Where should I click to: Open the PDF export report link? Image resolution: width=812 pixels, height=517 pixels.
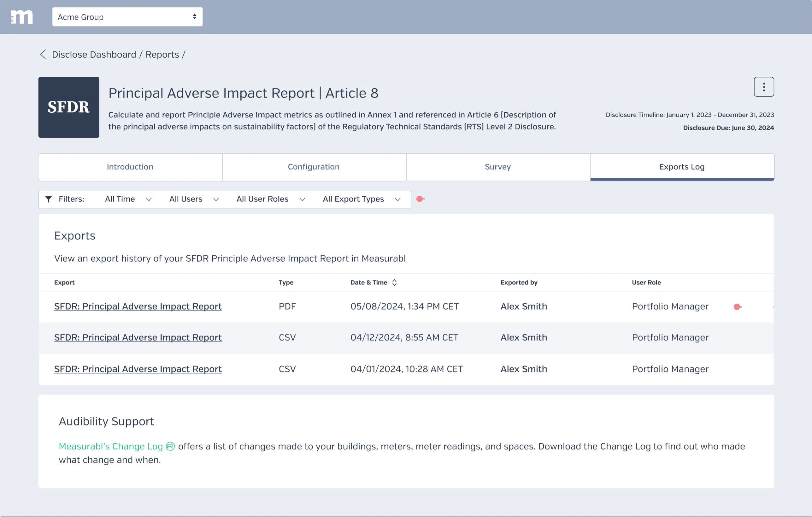(138, 306)
